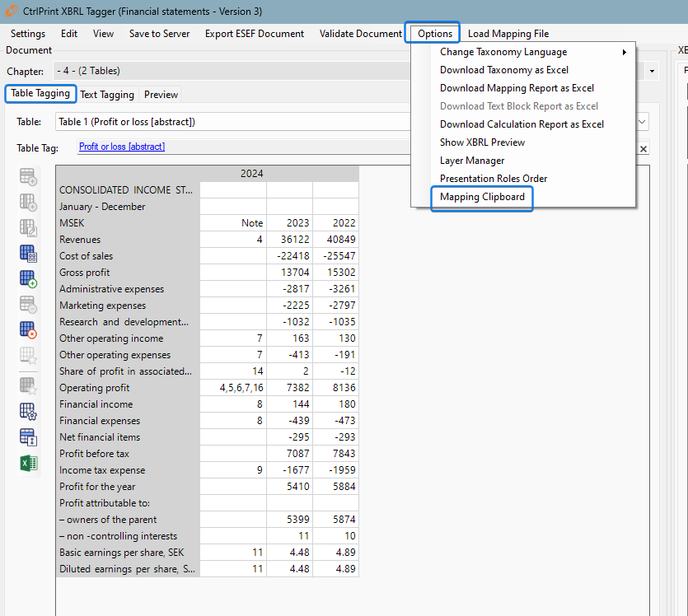Click the add-row table icon with plus

click(28, 177)
